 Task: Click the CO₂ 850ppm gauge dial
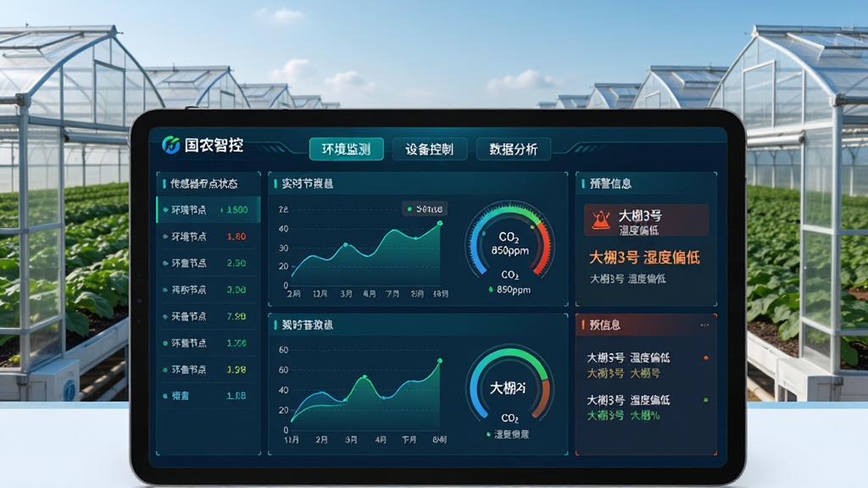point(509,240)
